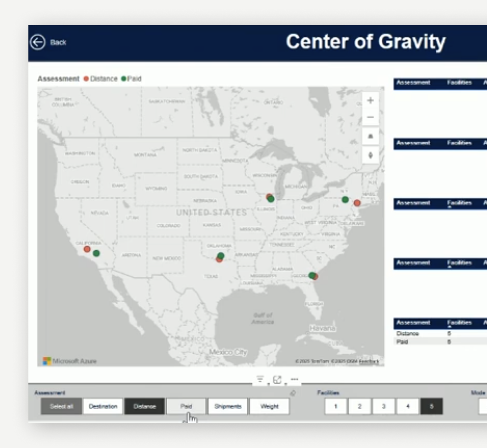
Task: Open the visual's more options ellipsis
Action: [294, 379]
